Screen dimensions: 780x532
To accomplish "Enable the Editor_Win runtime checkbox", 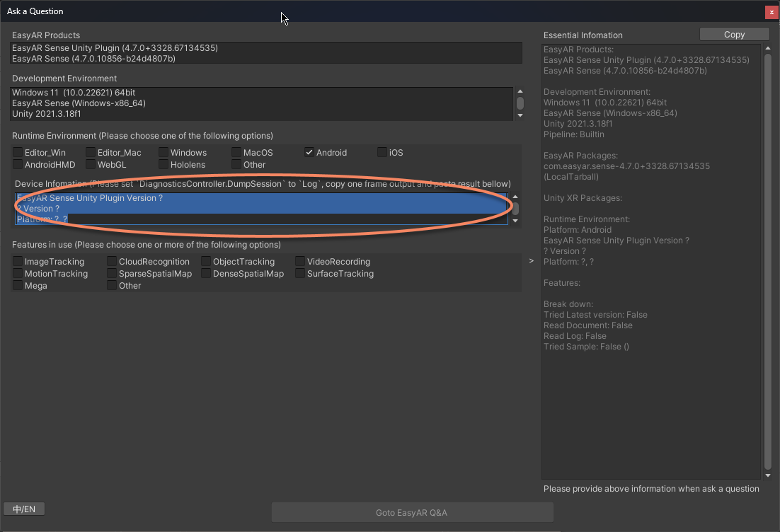I will pos(18,153).
